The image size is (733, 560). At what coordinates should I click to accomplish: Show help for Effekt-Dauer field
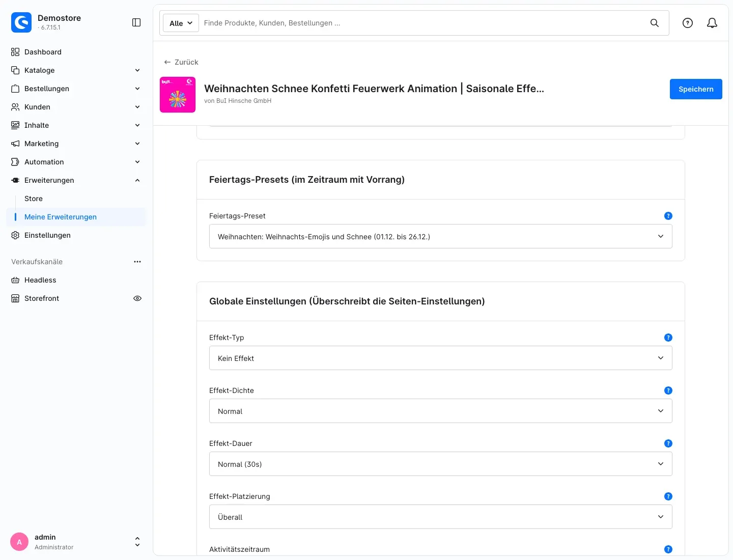668,443
